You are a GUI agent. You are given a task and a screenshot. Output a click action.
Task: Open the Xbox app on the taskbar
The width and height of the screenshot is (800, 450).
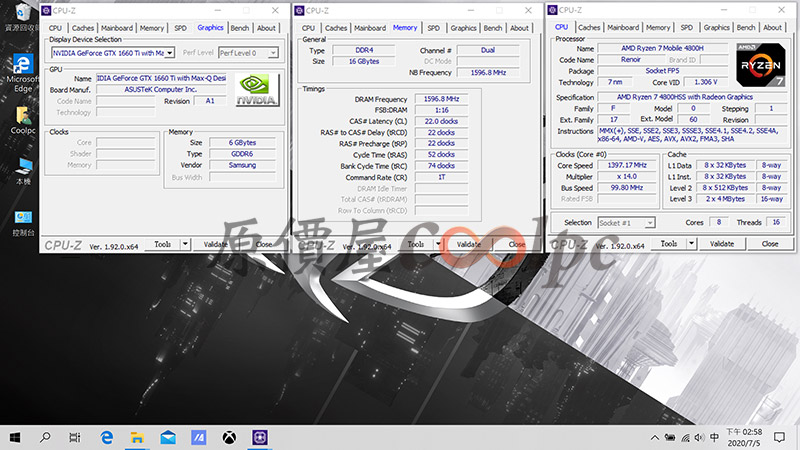[x=229, y=437]
